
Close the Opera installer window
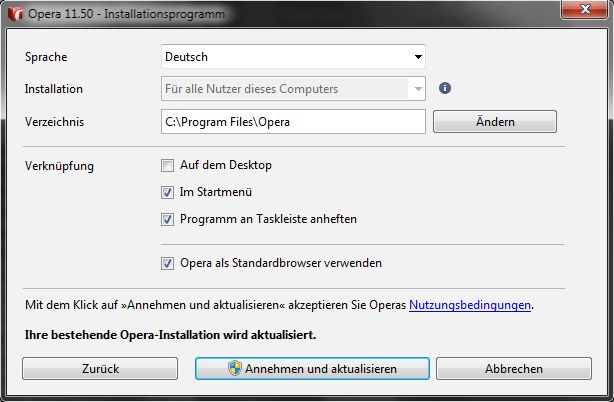[x=585, y=9]
